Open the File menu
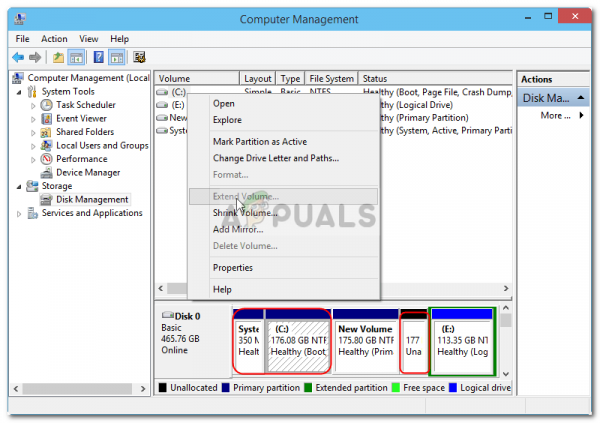 pyautogui.click(x=22, y=39)
